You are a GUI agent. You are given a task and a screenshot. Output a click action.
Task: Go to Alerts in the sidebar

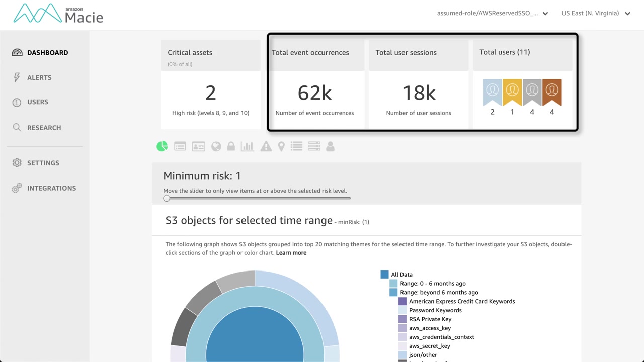pos(39,77)
